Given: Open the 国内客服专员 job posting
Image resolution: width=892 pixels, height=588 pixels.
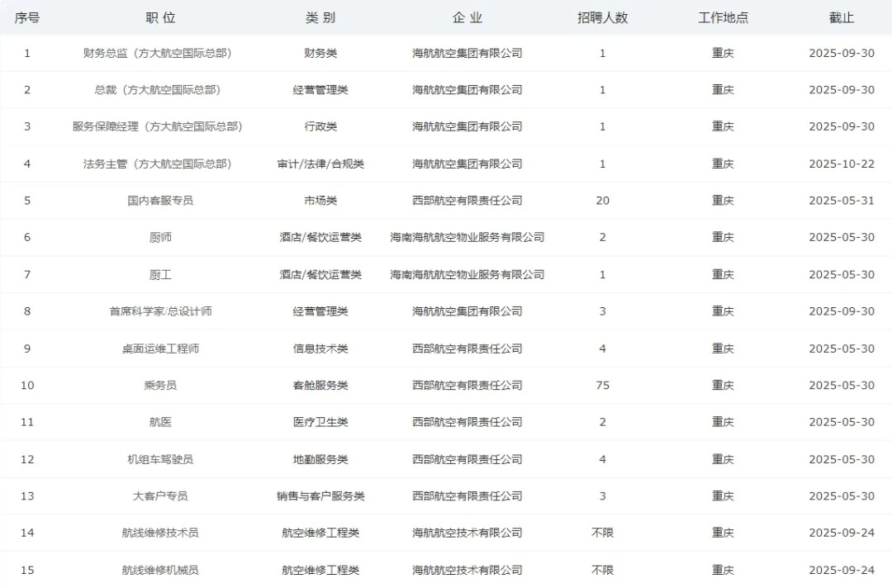Looking at the screenshot, I should tap(160, 201).
